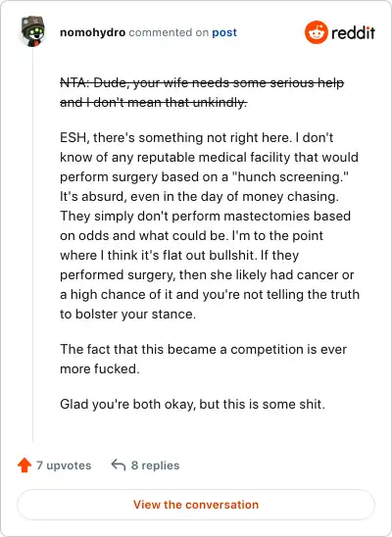Click "The fact that this became" paragraph
This screenshot has height=537, width=392.
204,359
